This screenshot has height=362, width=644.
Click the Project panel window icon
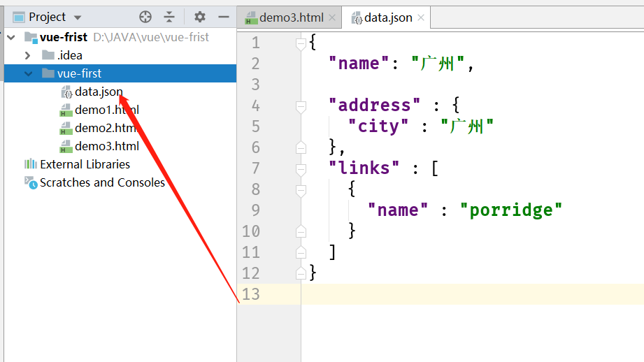18,17
